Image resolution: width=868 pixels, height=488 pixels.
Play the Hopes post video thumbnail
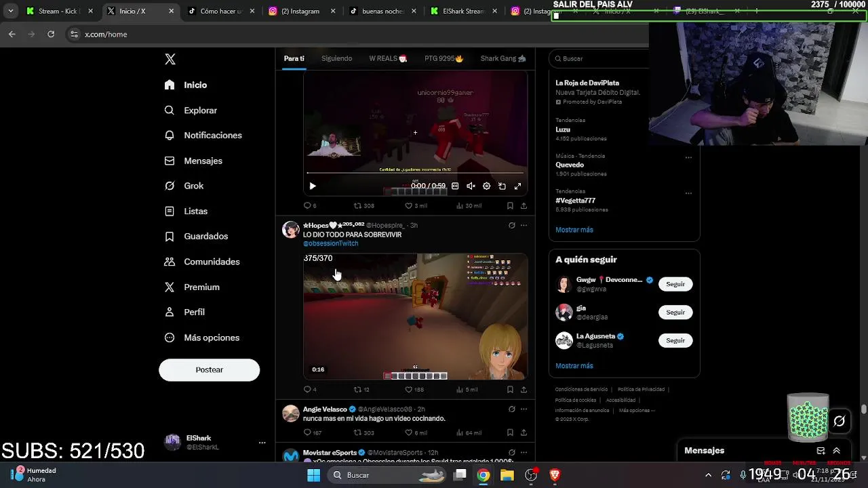click(415, 316)
